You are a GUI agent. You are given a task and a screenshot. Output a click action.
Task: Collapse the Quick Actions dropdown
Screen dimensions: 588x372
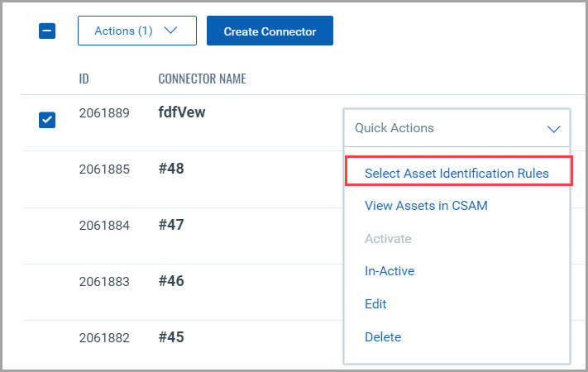[x=457, y=128]
